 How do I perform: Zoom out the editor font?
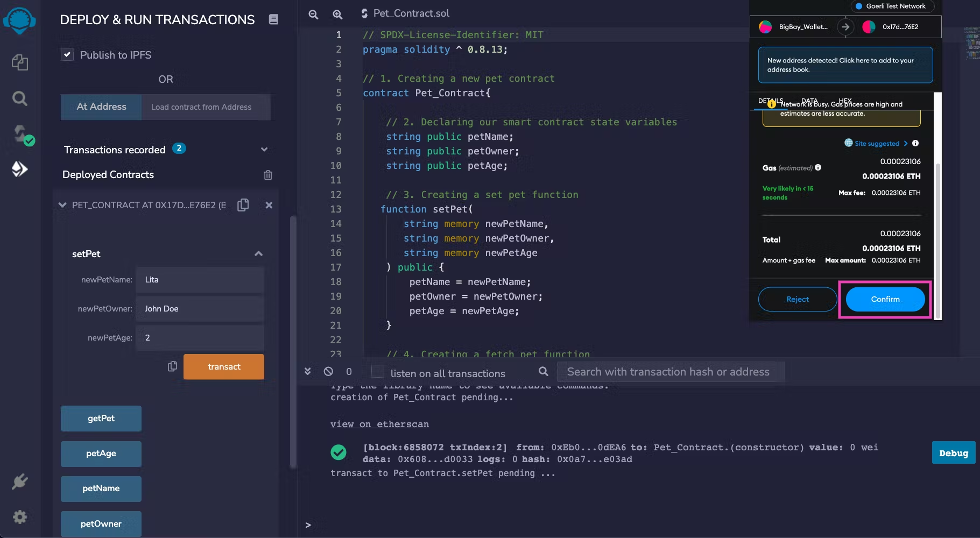tap(313, 15)
